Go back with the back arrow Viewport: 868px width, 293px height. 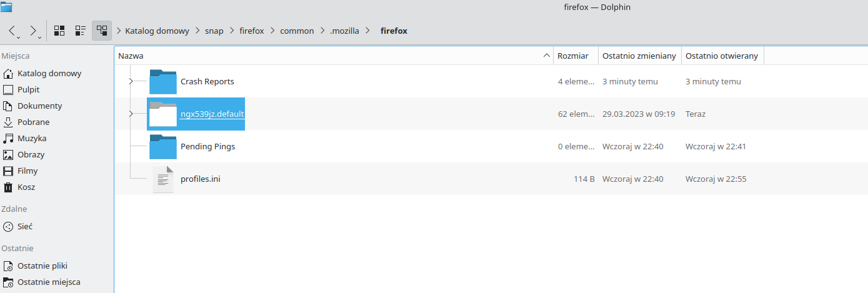pos(13,30)
